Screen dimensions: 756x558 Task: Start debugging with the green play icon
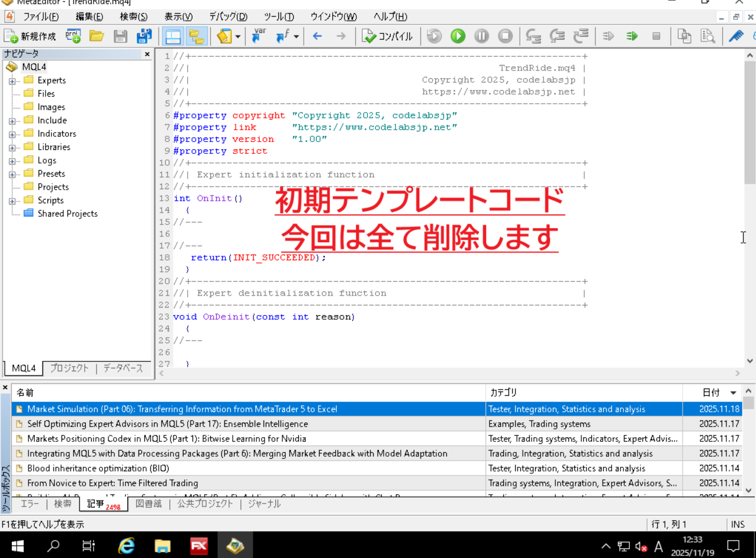(x=458, y=36)
